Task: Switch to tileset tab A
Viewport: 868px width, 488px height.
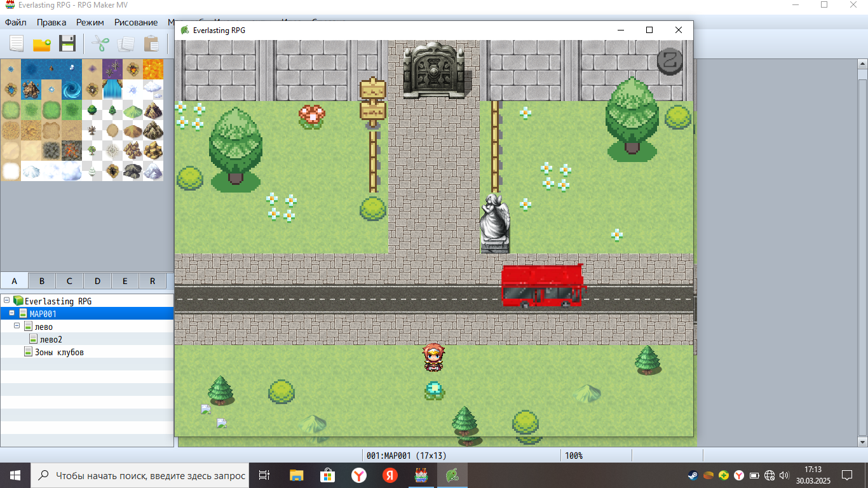Action: point(15,281)
